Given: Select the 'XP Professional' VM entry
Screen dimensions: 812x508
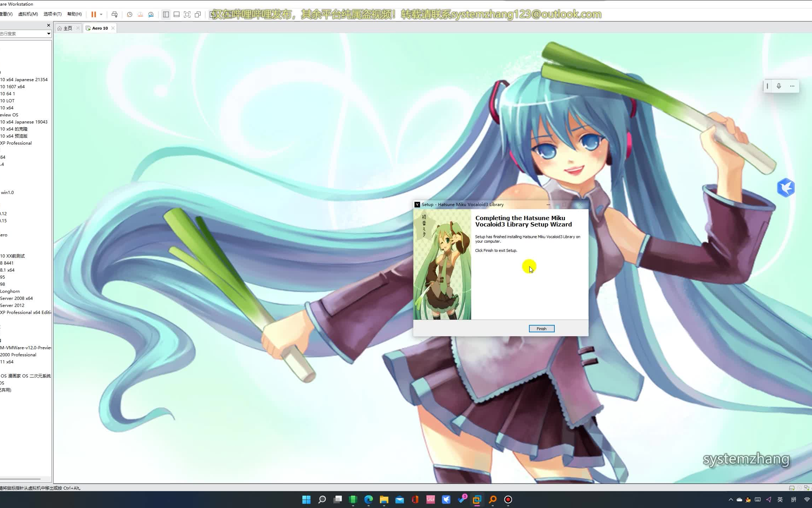Looking at the screenshot, I should point(16,143).
